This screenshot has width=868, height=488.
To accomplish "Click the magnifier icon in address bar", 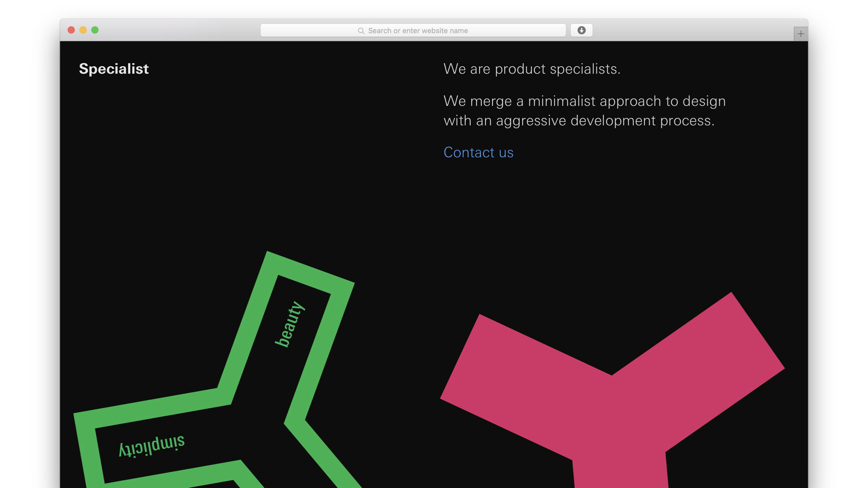I will 361,31.
